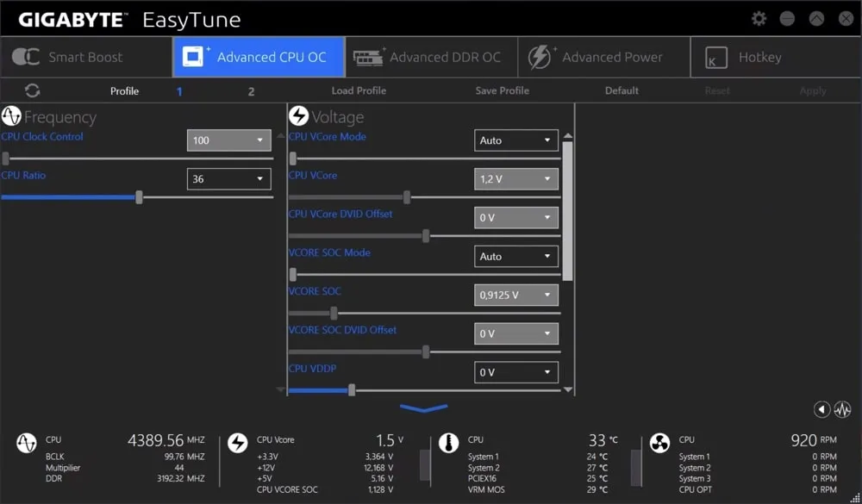
Task: Click the CPU Vcore status lightning icon
Action: (238, 443)
